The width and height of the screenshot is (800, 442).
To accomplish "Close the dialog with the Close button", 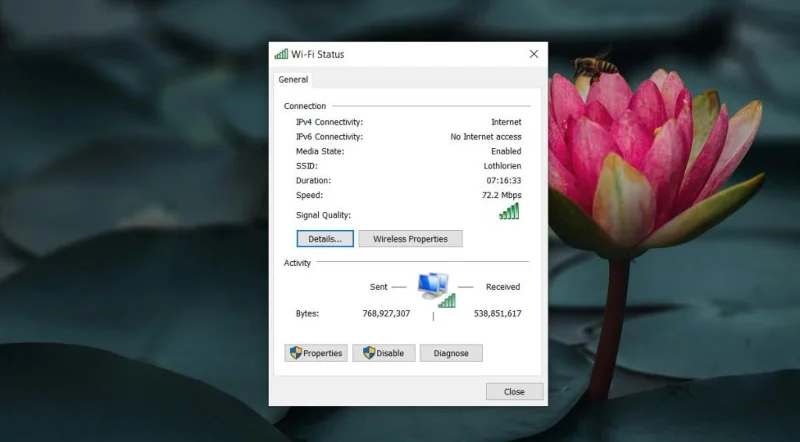I will coord(514,391).
